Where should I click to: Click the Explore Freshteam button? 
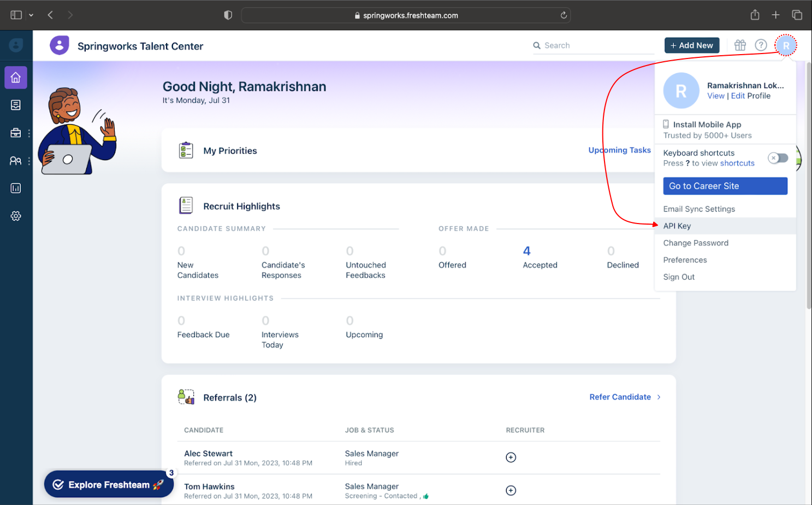point(109,484)
